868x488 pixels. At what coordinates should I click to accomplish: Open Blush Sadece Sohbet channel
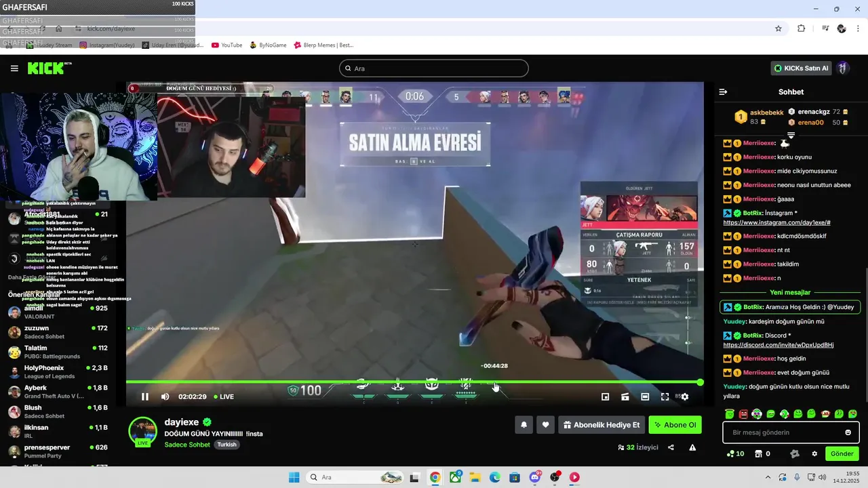(x=58, y=411)
